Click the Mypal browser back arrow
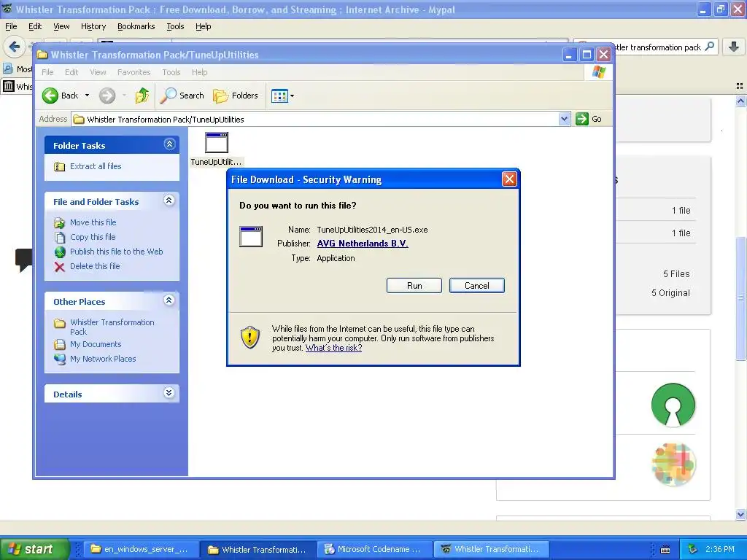 point(15,47)
